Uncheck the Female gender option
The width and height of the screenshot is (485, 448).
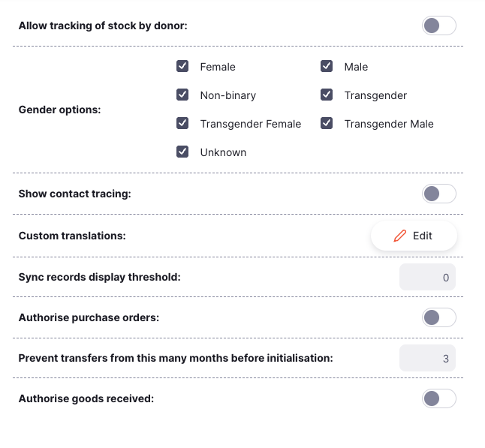(182, 67)
